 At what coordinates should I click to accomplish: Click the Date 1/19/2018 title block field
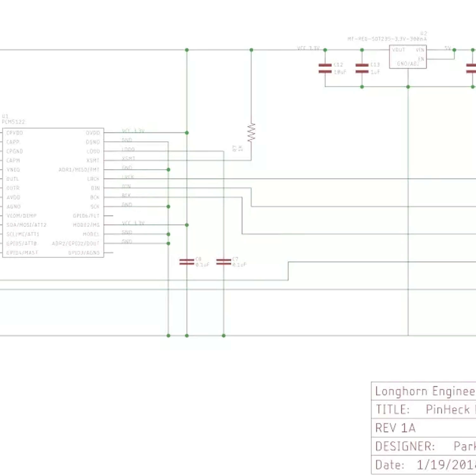coord(424,465)
